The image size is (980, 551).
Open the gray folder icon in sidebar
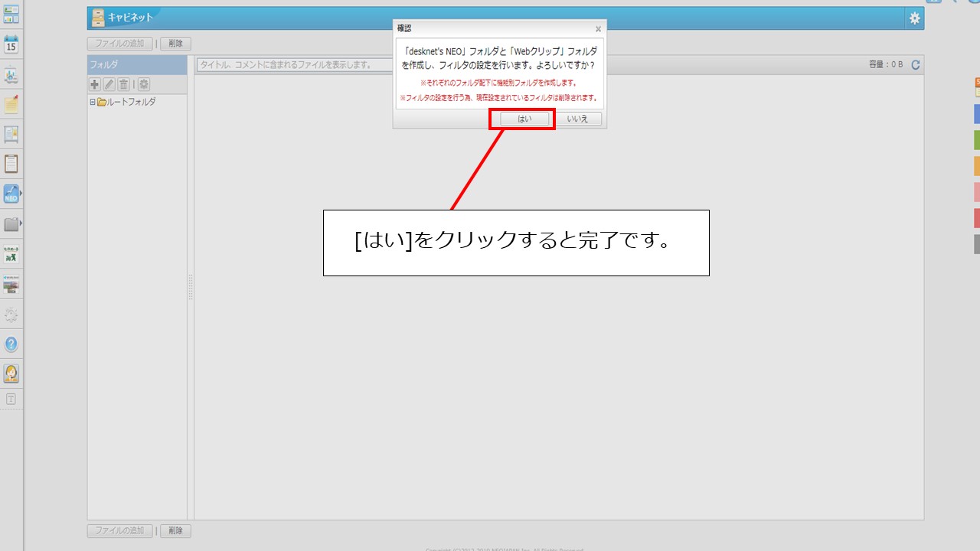pyautogui.click(x=11, y=224)
